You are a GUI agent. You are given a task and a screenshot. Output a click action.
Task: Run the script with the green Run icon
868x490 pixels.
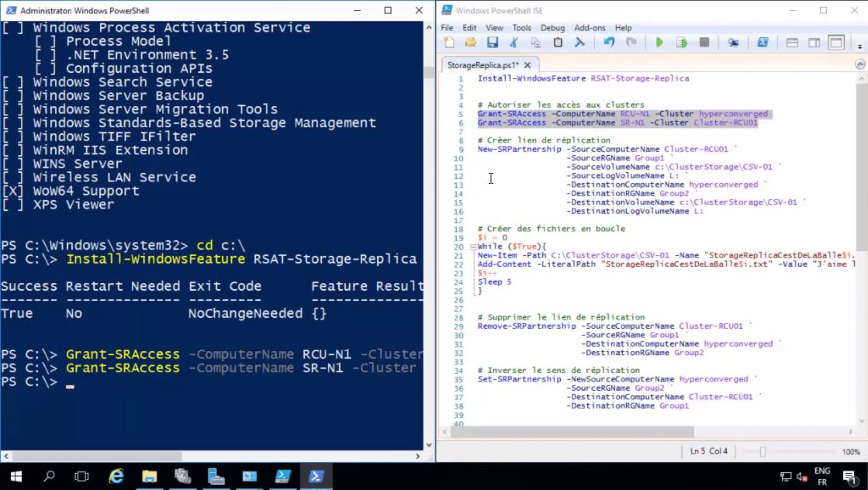pos(660,43)
